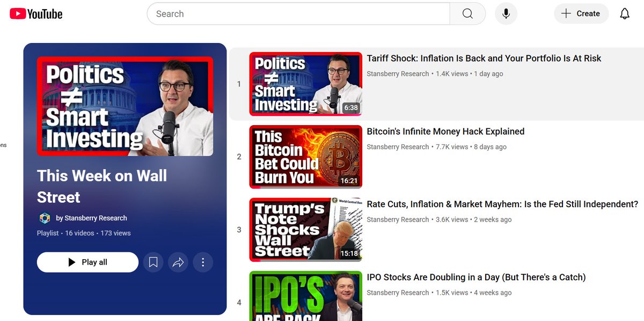Click Play all button

click(x=87, y=262)
